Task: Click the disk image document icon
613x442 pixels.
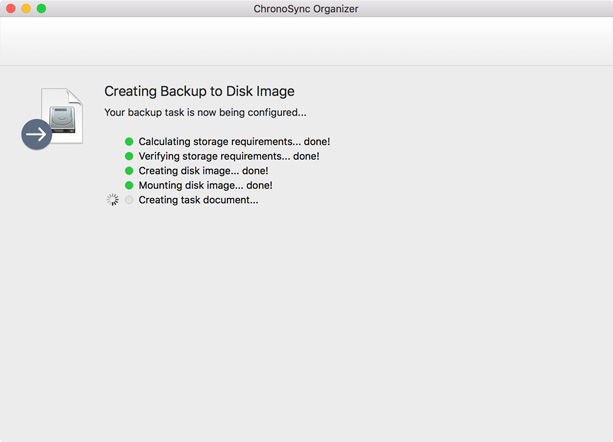Action: [x=62, y=116]
